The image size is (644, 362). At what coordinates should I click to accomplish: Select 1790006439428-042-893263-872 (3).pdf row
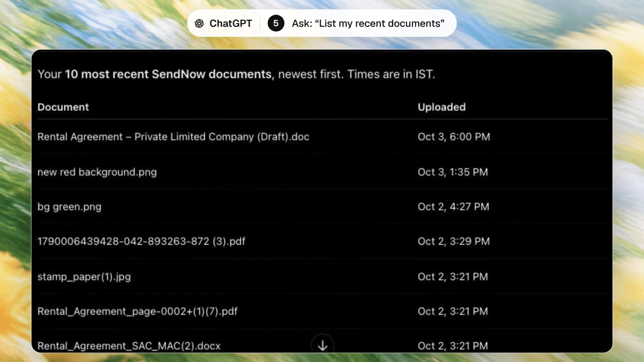[322, 241]
